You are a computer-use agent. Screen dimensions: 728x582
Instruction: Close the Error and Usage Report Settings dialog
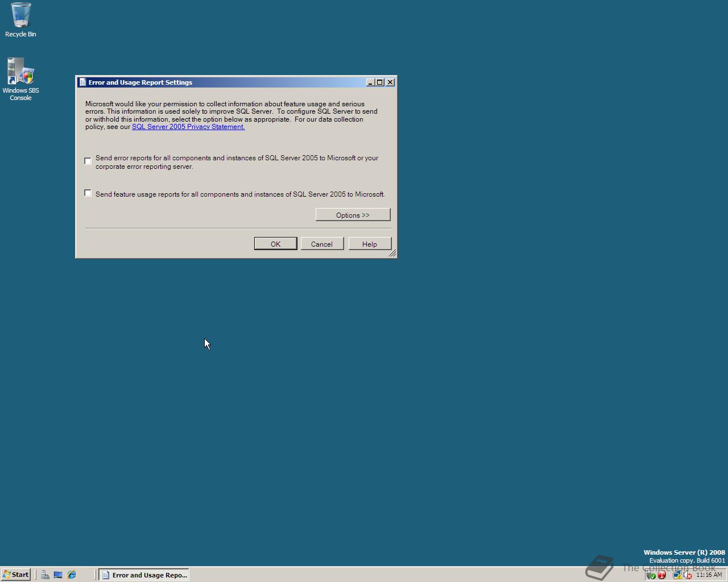tap(390, 82)
